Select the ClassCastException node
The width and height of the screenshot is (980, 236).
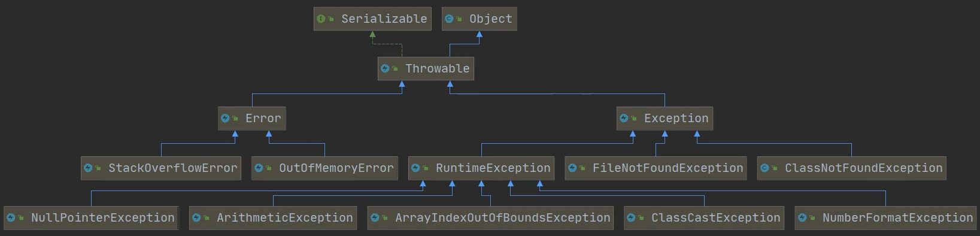click(x=704, y=218)
